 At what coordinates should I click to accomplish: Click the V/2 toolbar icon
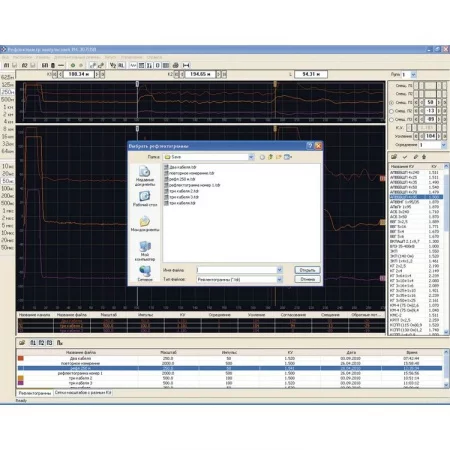coord(113,65)
